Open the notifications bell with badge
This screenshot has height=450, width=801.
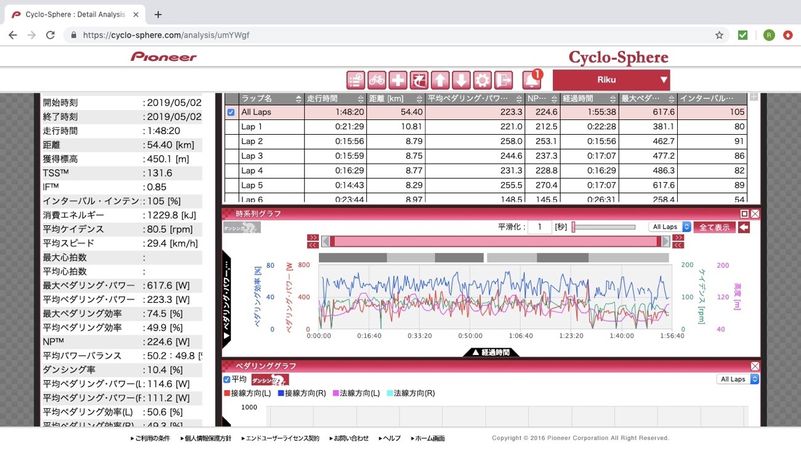tap(532, 80)
